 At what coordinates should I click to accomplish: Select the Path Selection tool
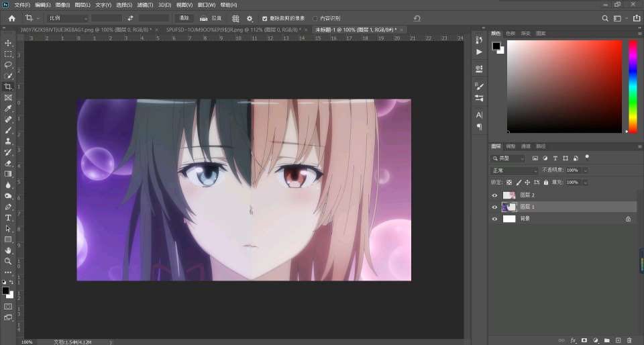point(8,229)
